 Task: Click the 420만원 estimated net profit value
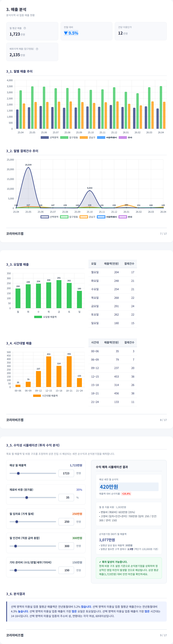(109, 487)
